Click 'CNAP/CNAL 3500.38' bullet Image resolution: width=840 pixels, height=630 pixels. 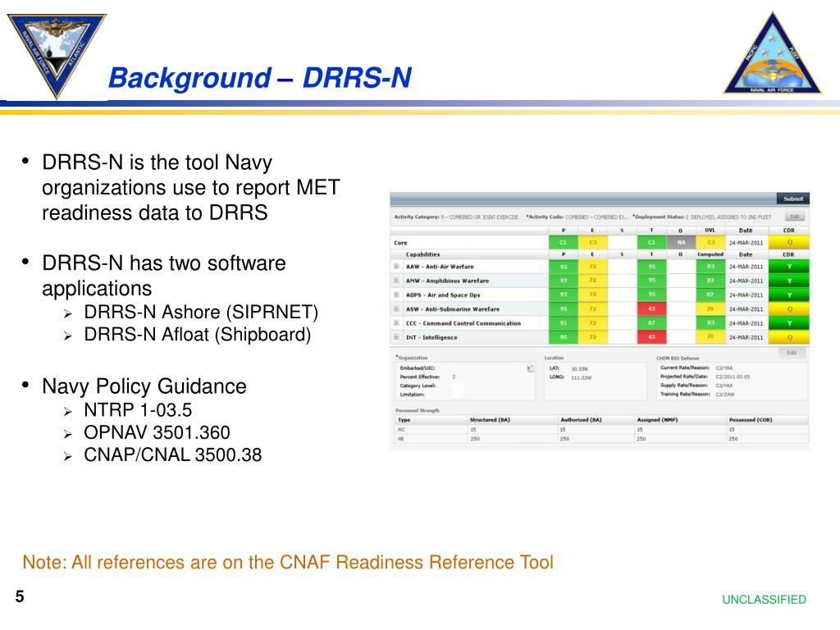click(172, 454)
